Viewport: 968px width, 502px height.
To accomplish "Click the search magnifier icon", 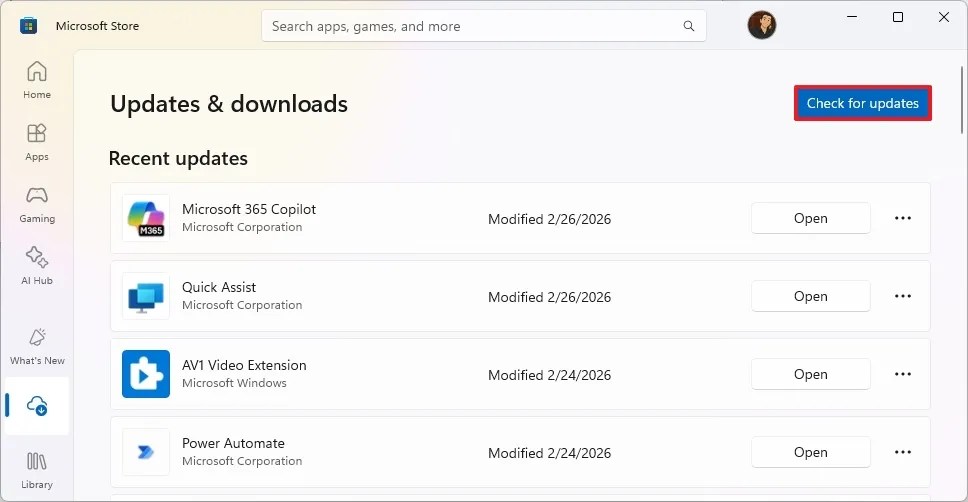I will (x=688, y=26).
